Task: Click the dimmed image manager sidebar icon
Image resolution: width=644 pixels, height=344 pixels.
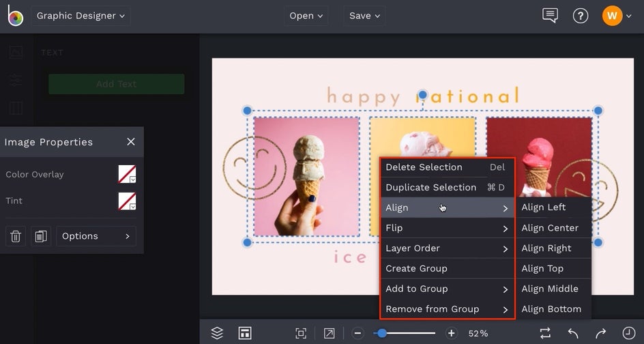Action: [16, 52]
